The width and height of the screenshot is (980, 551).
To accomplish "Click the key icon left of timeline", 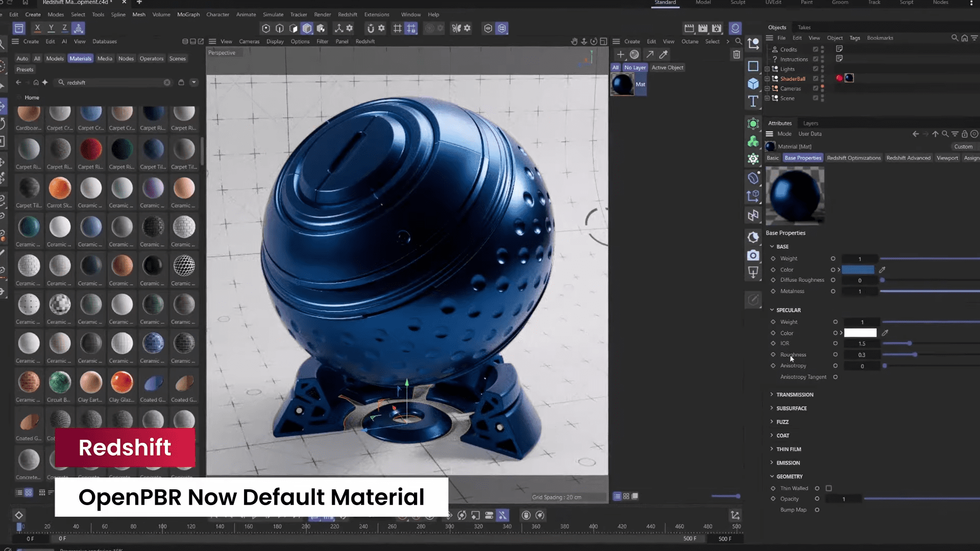I will point(19,515).
